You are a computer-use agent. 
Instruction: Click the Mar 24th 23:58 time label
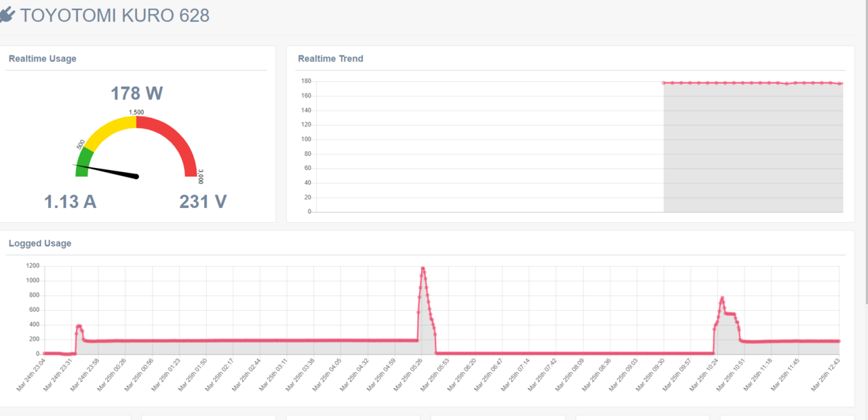85,374
